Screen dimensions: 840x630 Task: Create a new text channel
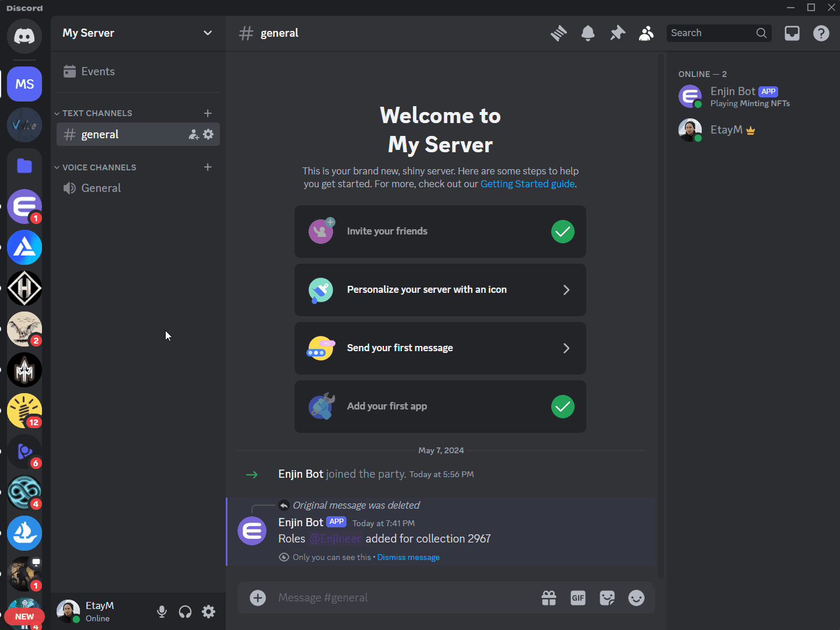click(x=208, y=113)
